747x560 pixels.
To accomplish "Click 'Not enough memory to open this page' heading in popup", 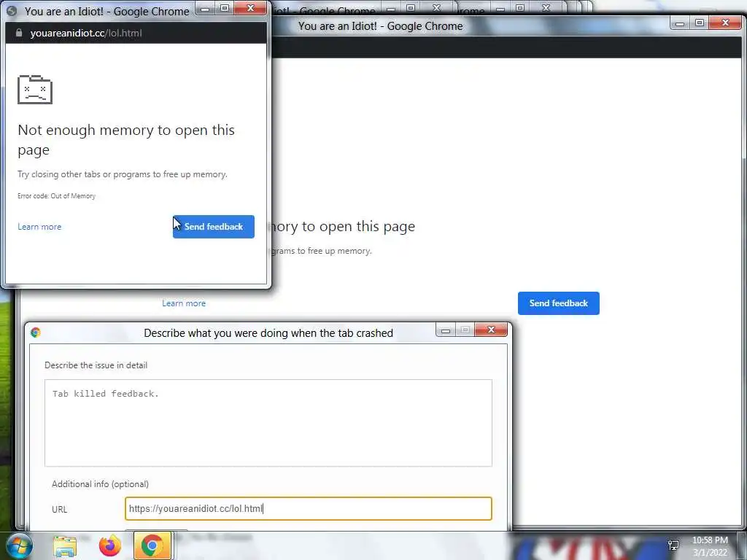I will click(126, 139).
